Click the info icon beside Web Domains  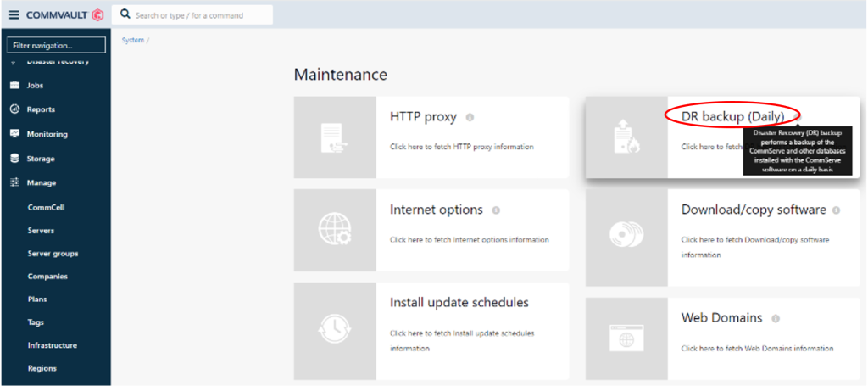pos(776,318)
